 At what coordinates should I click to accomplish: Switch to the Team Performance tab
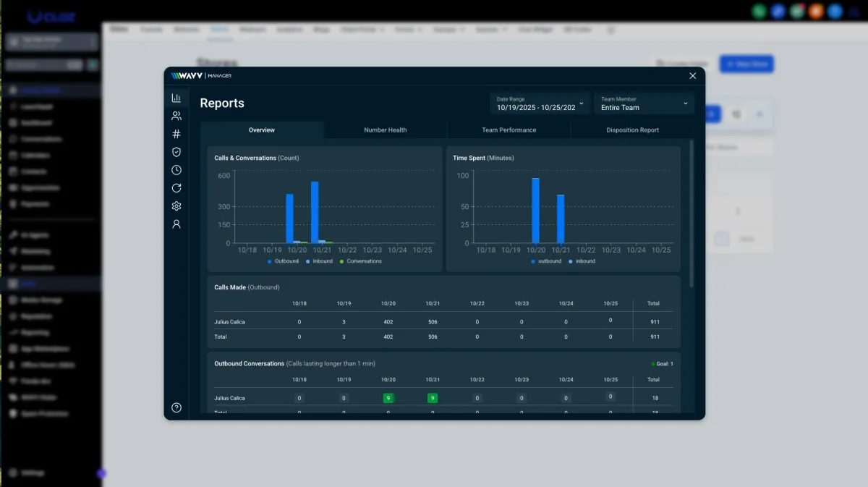pos(509,130)
